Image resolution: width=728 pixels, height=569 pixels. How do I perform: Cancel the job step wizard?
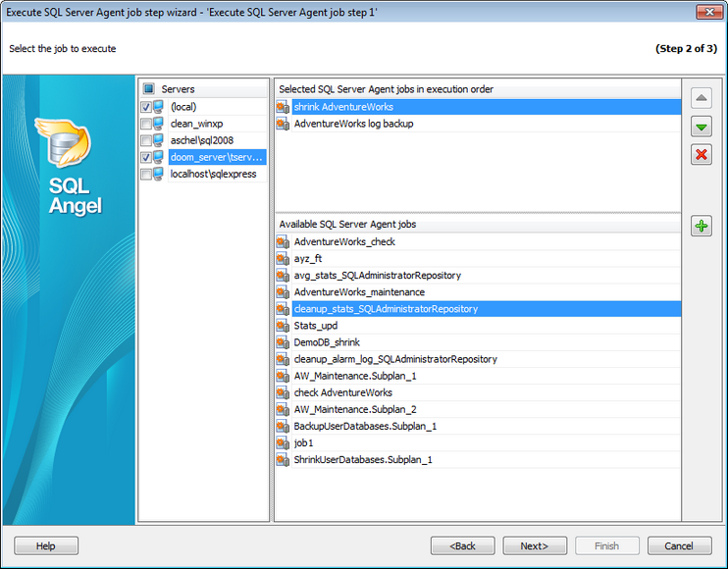(x=679, y=545)
